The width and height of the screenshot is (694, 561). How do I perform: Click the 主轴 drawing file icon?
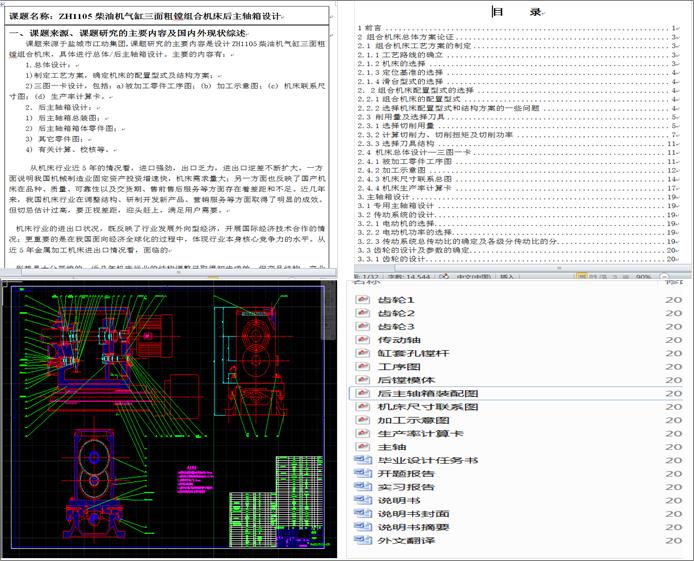[x=362, y=446]
